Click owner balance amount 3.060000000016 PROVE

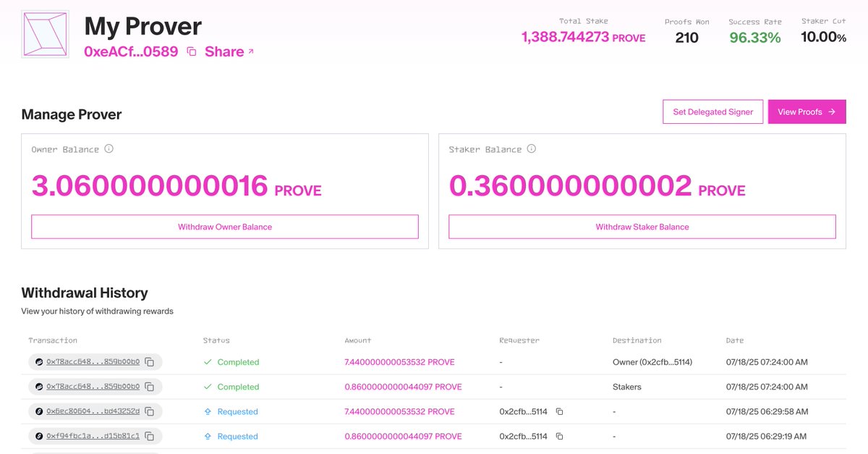[x=176, y=186]
